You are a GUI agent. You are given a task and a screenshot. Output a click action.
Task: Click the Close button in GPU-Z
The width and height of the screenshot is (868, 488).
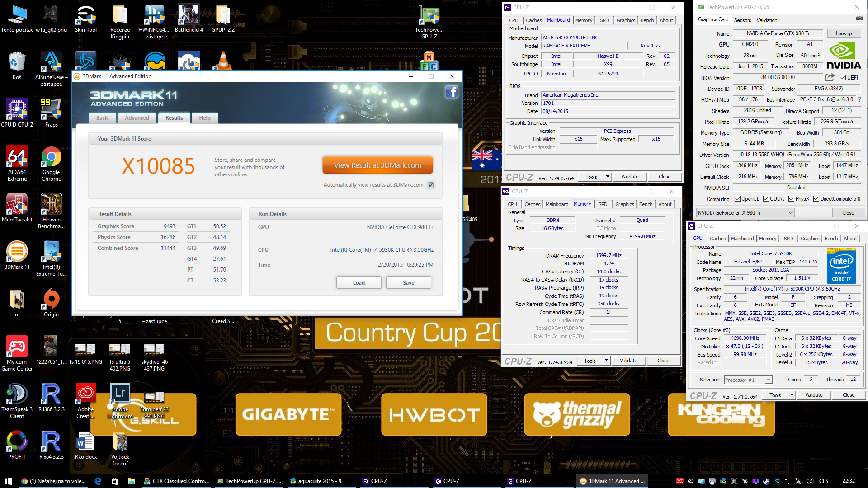(x=848, y=213)
